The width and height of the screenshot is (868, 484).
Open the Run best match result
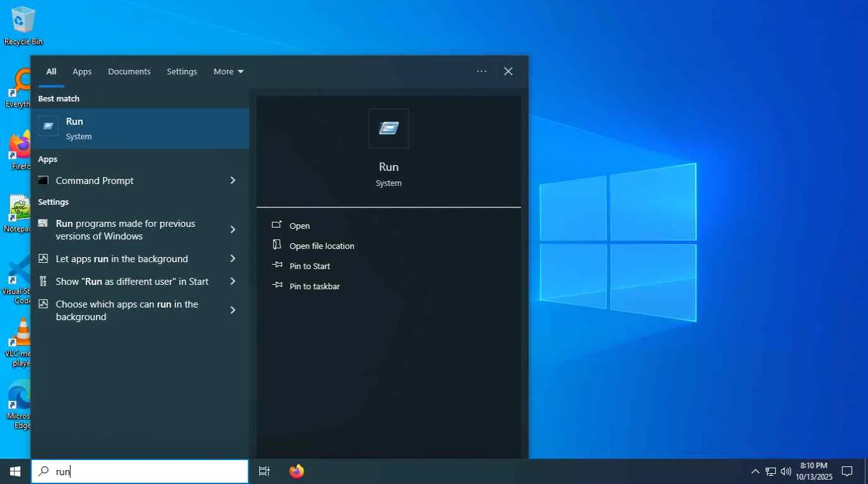(140, 129)
